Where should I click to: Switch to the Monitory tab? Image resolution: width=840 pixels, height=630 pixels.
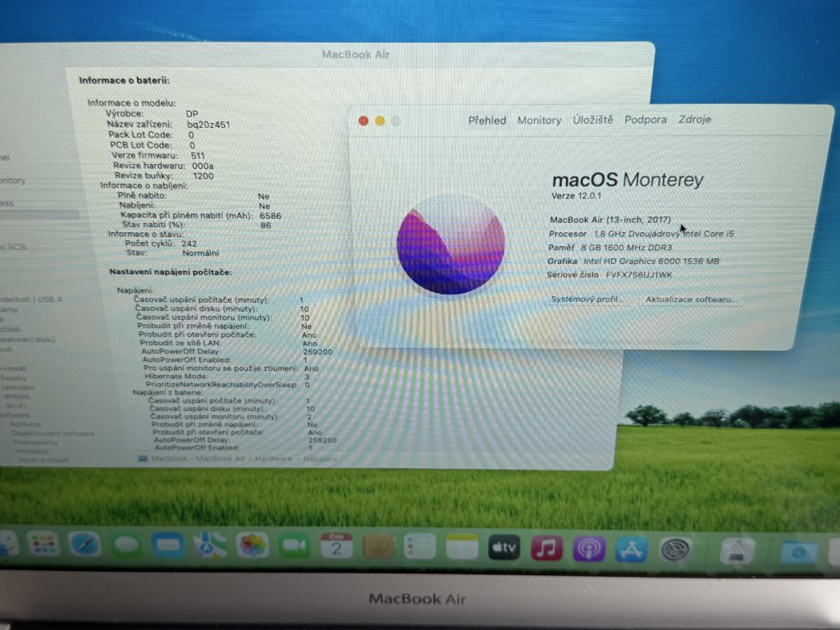[540, 121]
